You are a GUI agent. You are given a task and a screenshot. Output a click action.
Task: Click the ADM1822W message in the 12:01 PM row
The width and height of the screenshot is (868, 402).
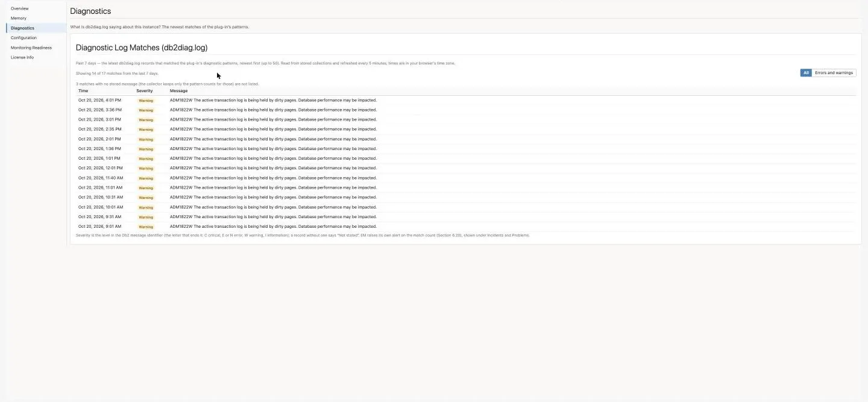[x=273, y=168]
